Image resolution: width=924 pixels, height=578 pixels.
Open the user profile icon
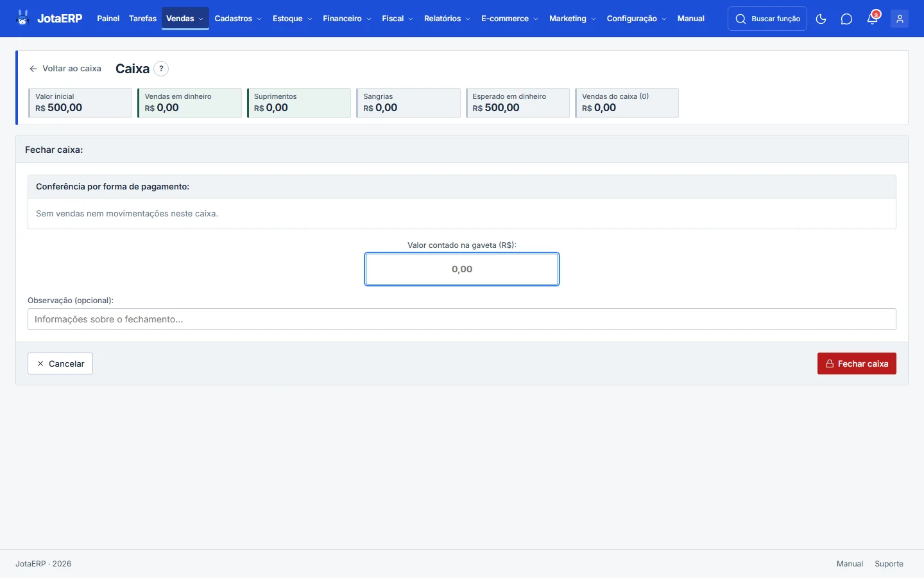pyautogui.click(x=900, y=19)
